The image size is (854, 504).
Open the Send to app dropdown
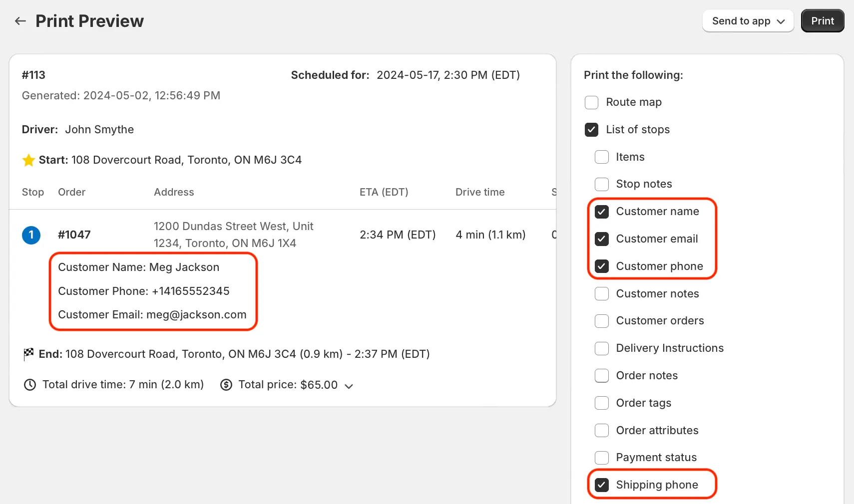pos(748,21)
